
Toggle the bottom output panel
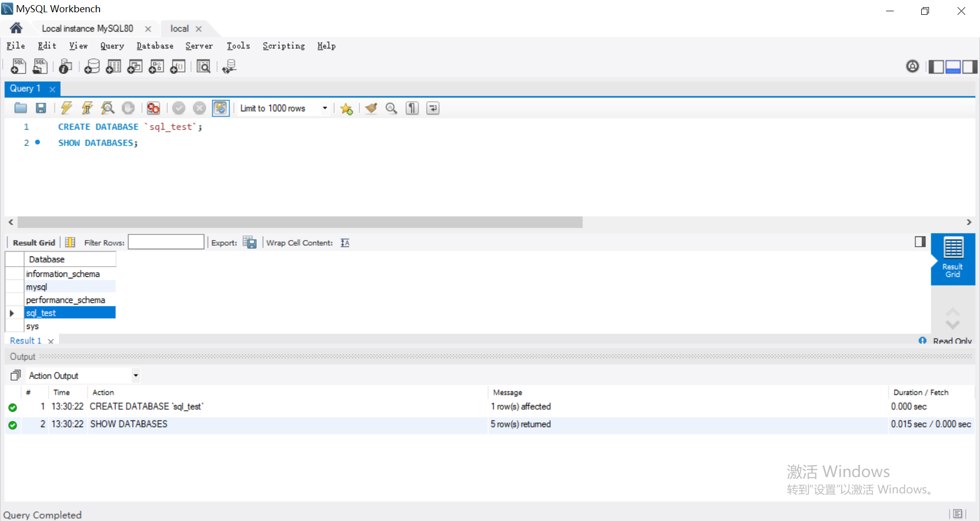coord(953,66)
